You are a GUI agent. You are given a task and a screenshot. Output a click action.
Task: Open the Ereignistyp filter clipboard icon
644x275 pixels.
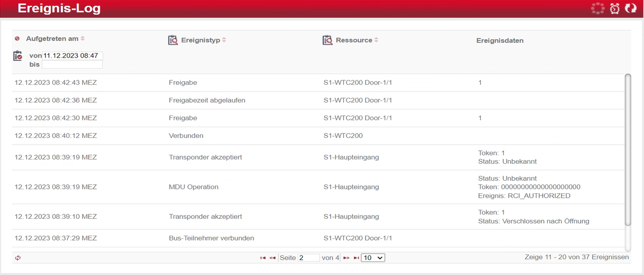pos(173,40)
